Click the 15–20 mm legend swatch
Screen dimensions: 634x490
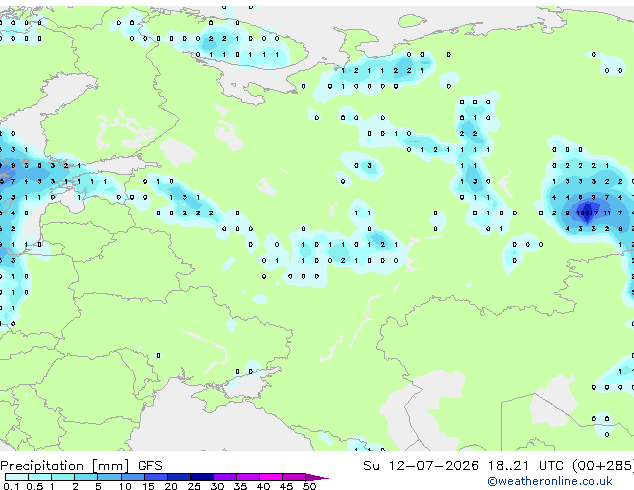pos(155,477)
